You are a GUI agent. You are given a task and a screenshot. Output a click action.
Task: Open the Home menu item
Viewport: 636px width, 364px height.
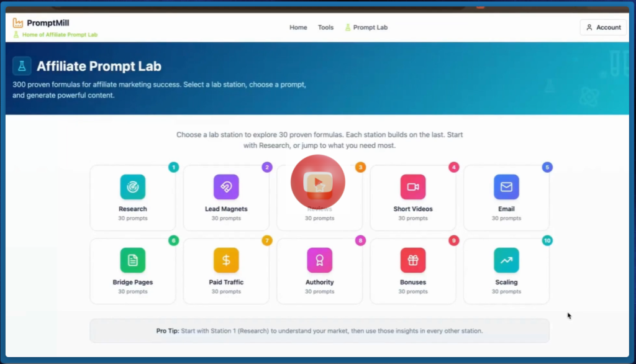click(298, 27)
